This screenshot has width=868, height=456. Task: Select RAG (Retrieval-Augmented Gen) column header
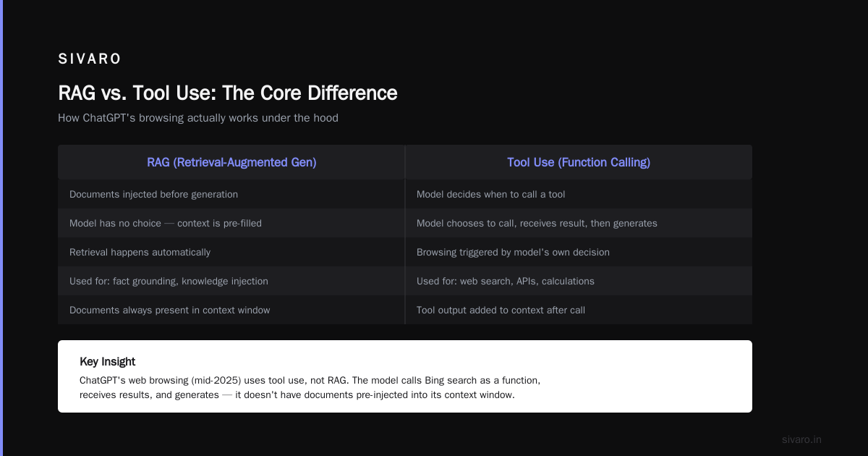231,162
